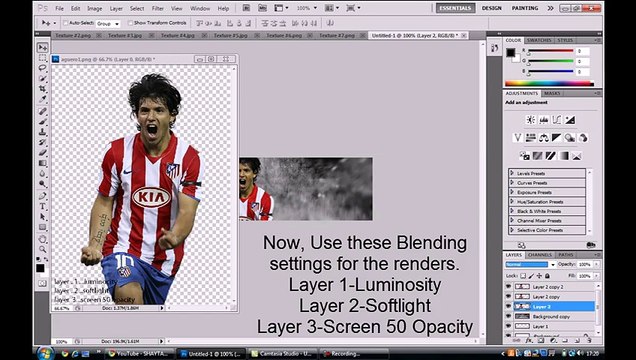Viewport: 636px width, 360px height.
Task: Select the Eyedropper tool
Action: 42,99
